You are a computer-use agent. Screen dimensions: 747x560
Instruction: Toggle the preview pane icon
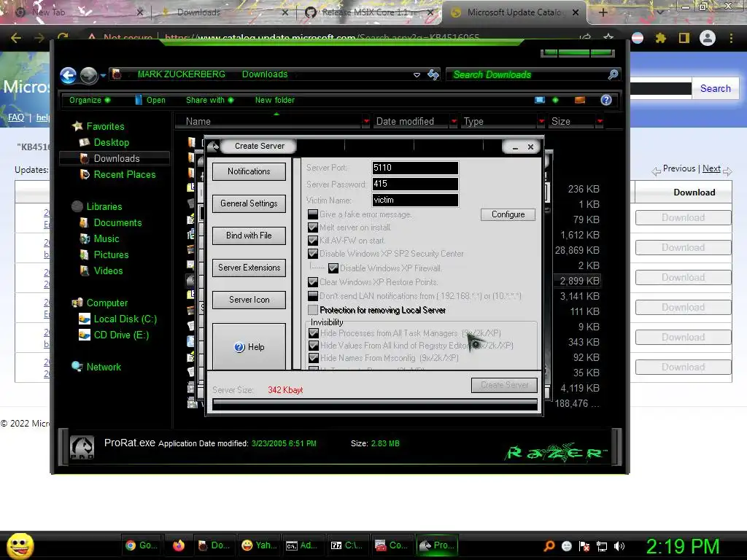(580, 100)
